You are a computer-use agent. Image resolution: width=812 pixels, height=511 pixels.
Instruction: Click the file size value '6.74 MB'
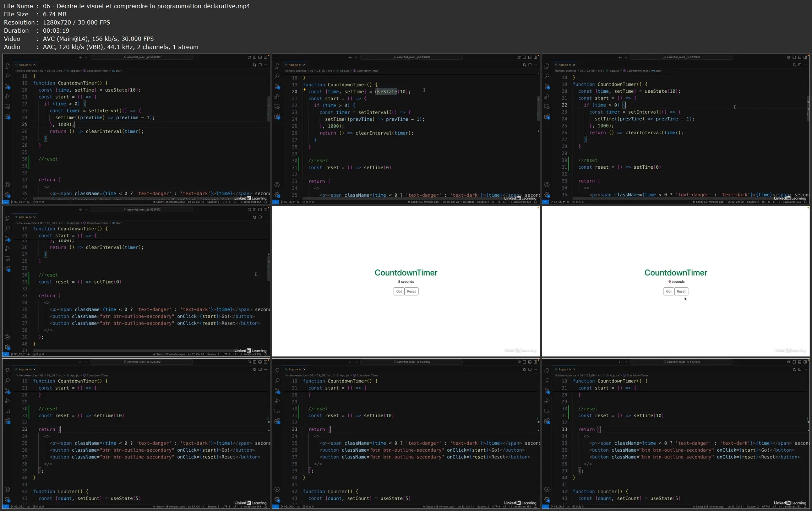coord(55,14)
